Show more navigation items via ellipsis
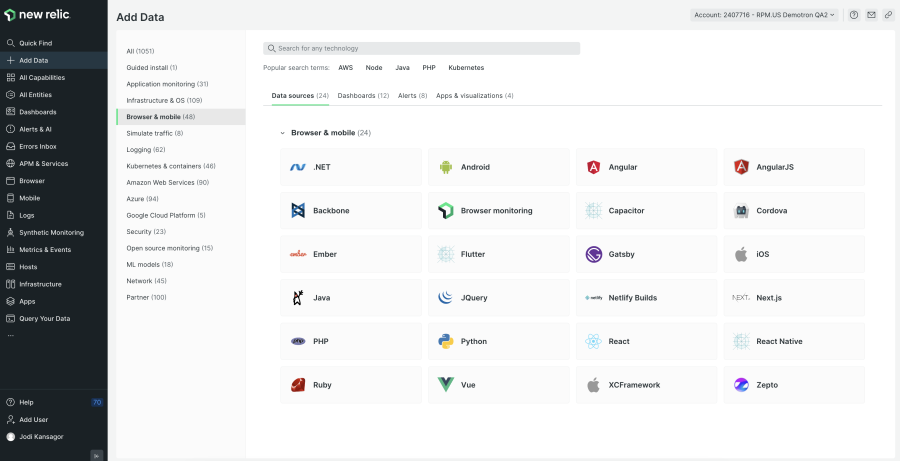900x461 pixels. coord(11,335)
